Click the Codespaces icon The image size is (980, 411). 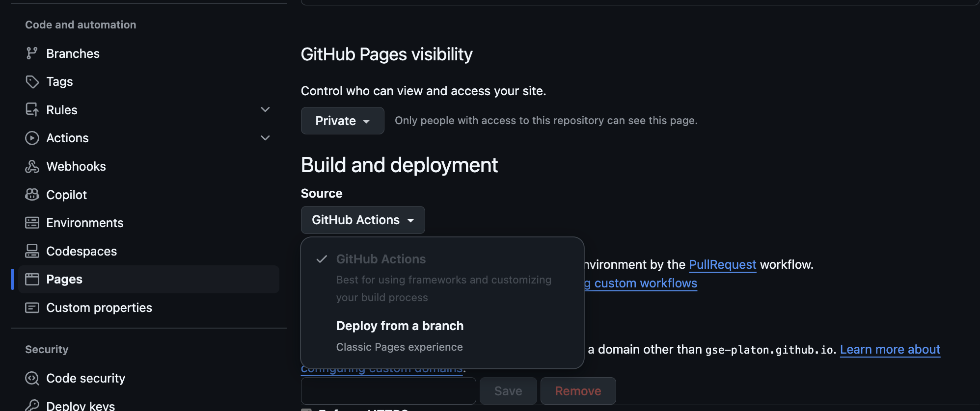32,251
